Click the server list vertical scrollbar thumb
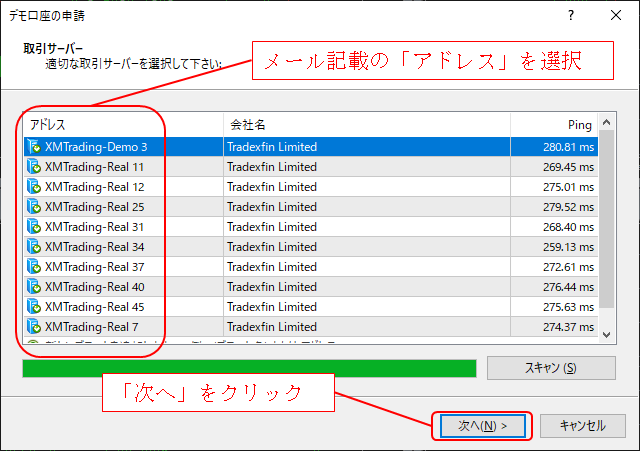The image size is (640, 451). (607, 220)
